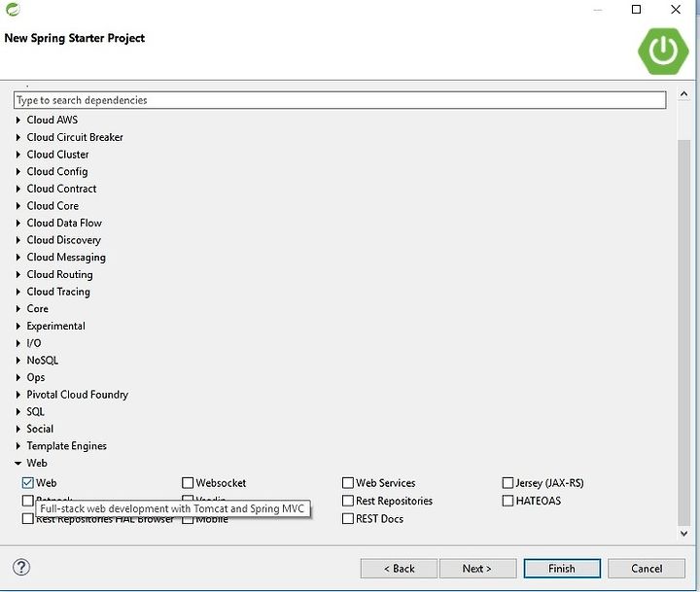Close the dialog with the X button

click(676, 9)
